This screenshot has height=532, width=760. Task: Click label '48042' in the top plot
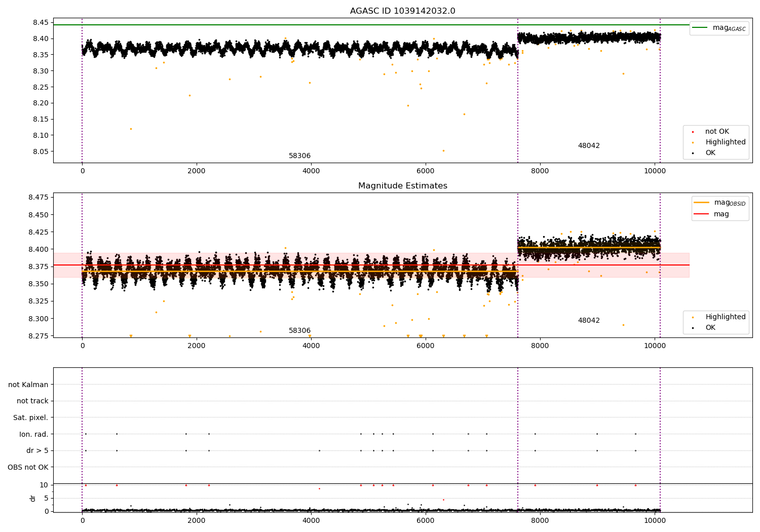tap(589, 146)
